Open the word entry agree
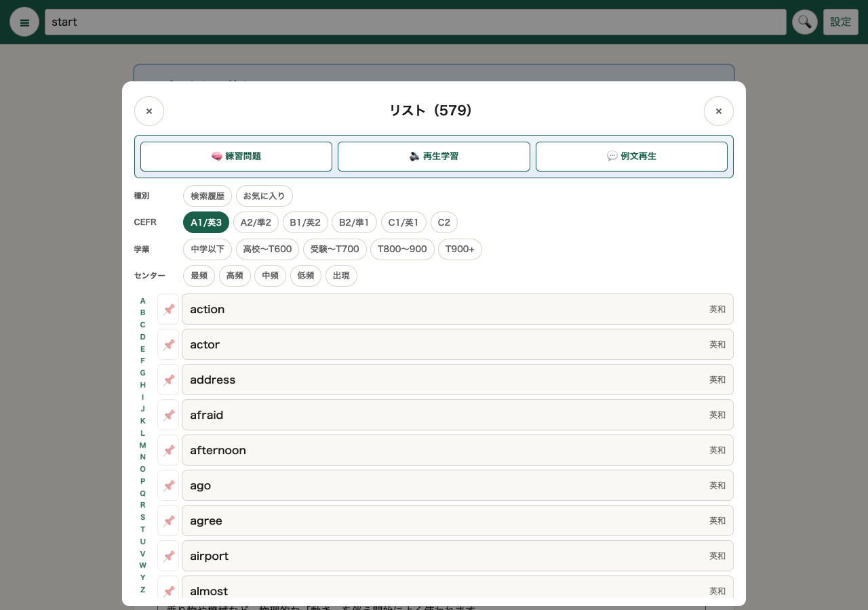868x610 pixels. [458, 521]
